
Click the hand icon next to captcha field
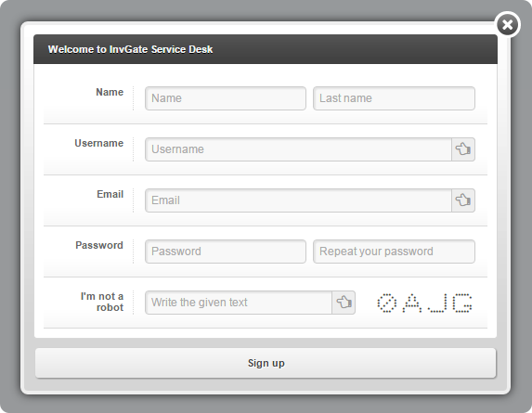click(344, 303)
